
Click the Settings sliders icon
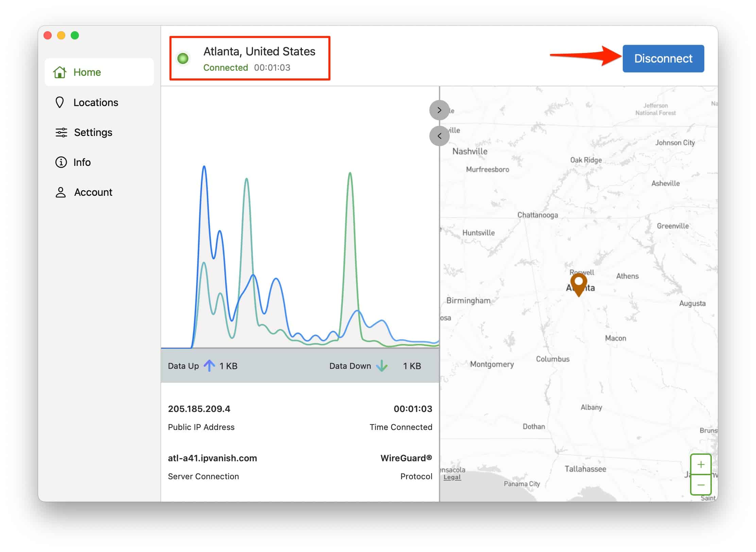pyautogui.click(x=61, y=132)
